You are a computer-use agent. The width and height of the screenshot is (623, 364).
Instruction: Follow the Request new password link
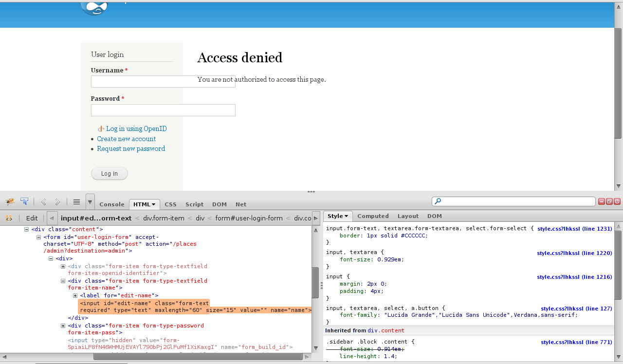pyautogui.click(x=131, y=148)
